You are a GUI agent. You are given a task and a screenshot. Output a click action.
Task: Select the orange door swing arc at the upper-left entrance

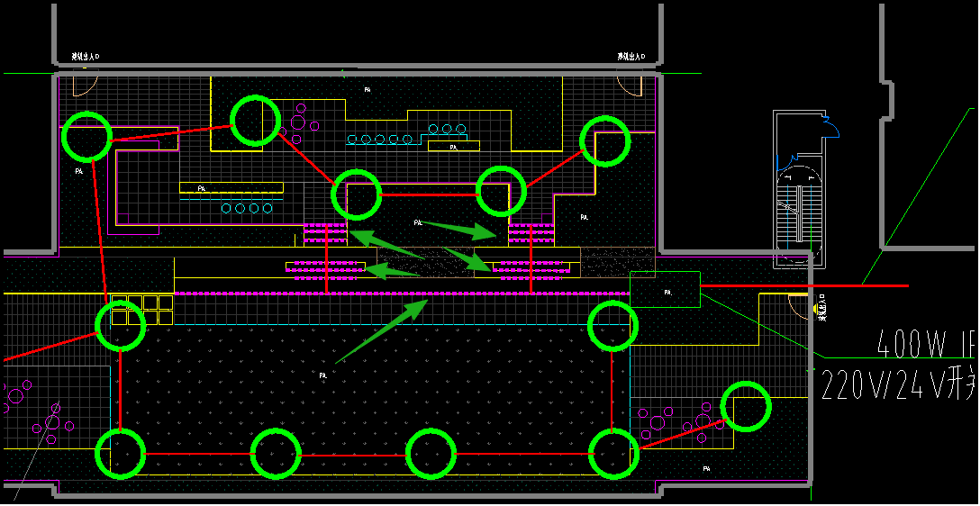[x=85, y=87]
